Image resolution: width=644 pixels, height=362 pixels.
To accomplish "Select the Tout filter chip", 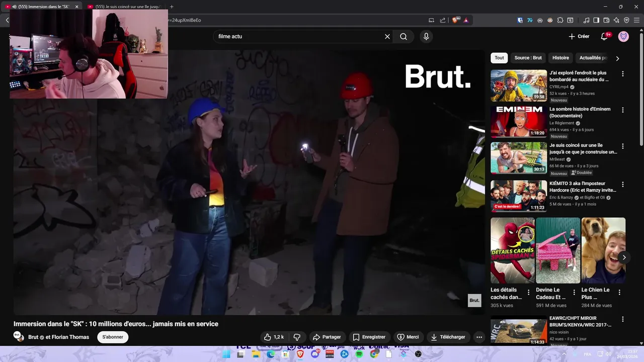I will point(499,58).
